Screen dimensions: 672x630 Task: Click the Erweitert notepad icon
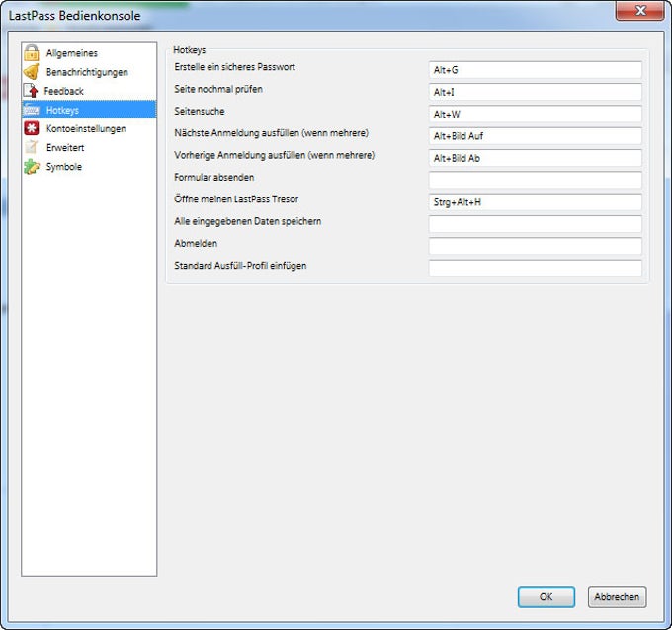click(x=31, y=147)
